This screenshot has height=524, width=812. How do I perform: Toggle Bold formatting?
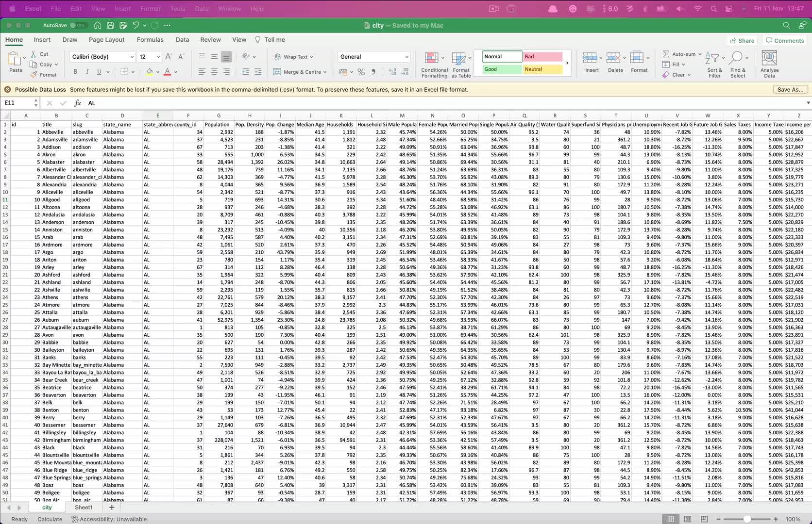coord(75,72)
